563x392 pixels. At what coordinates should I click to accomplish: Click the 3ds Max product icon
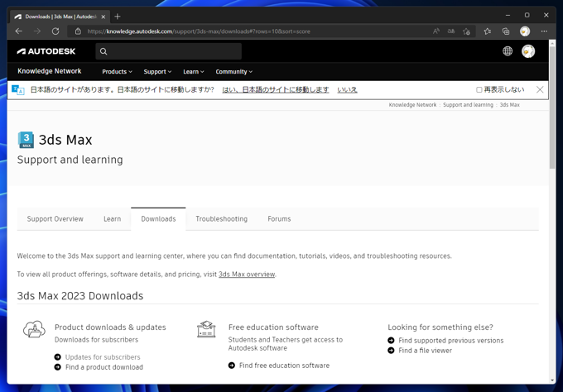pyautogui.click(x=26, y=140)
